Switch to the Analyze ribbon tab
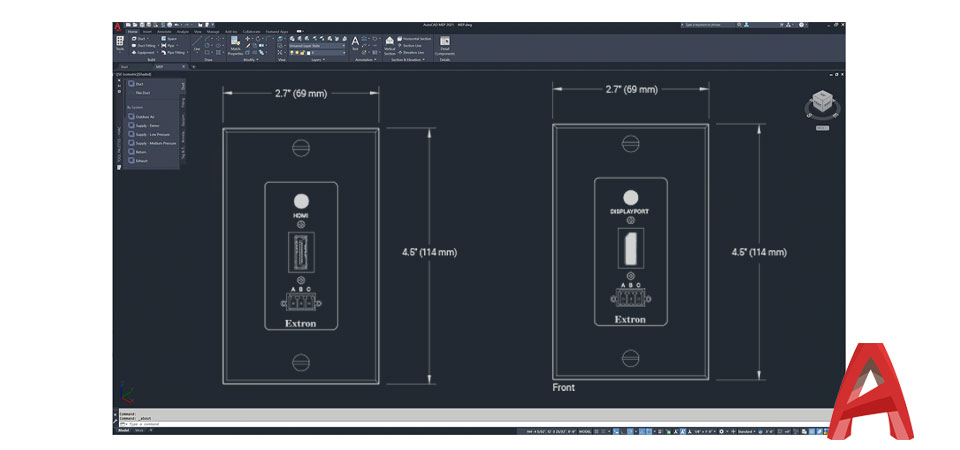 [182, 32]
